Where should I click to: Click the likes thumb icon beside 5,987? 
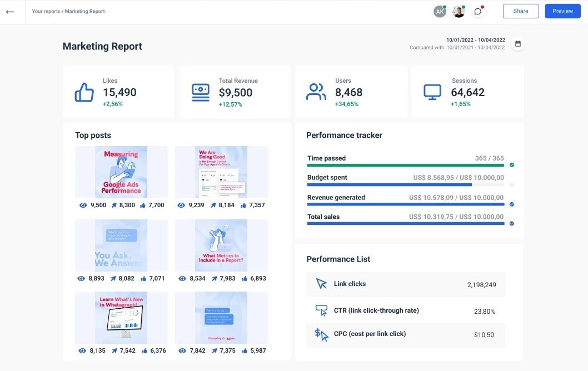point(245,351)
